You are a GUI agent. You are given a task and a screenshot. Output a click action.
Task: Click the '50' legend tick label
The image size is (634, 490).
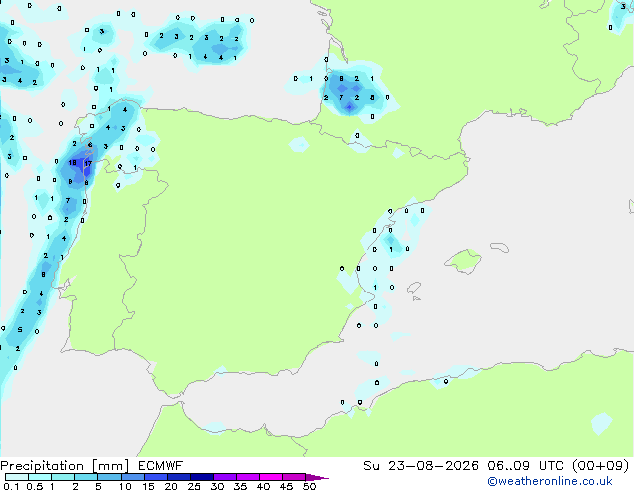309,486
